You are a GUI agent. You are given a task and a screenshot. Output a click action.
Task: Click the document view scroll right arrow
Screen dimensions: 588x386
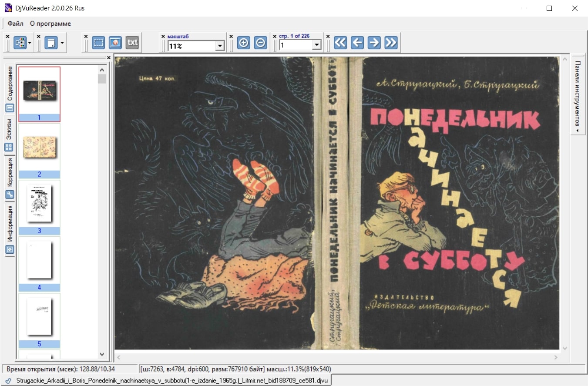point(556,357)
